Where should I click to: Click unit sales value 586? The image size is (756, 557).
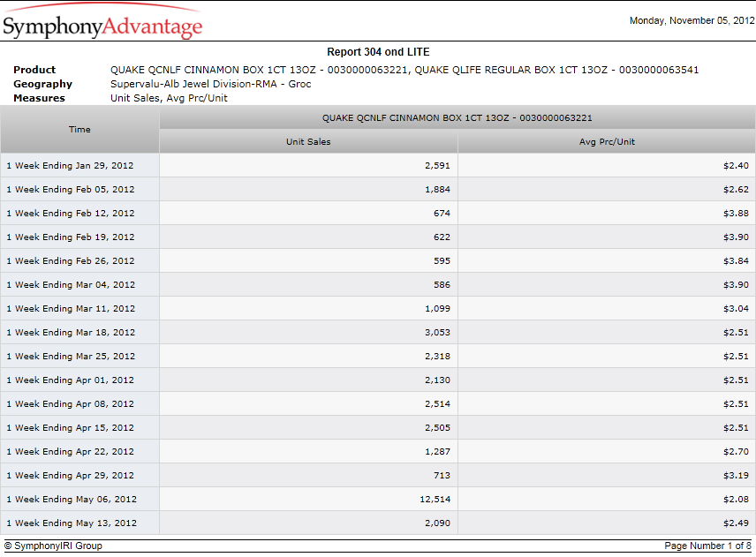tap(442, 285)
